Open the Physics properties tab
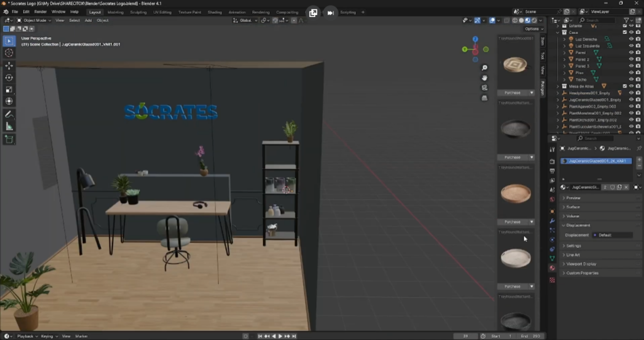 pos(552,240)
